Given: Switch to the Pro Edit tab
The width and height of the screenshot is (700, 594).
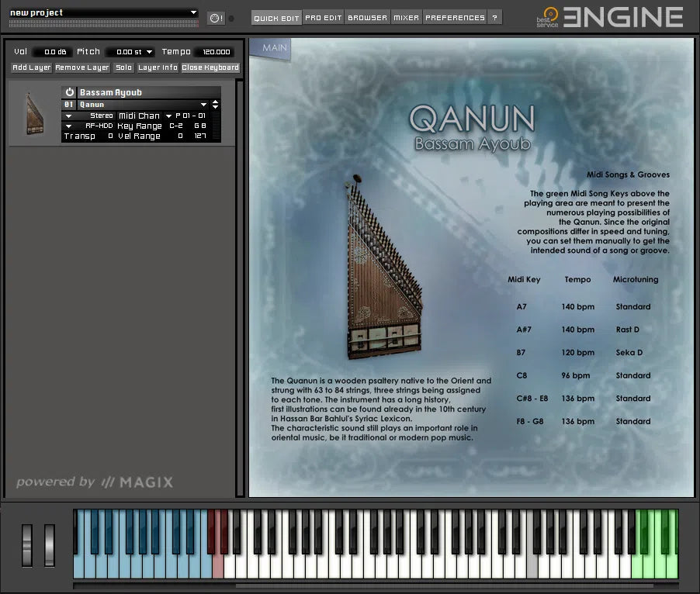Looking at the screenshot, I should coord(323,18).
